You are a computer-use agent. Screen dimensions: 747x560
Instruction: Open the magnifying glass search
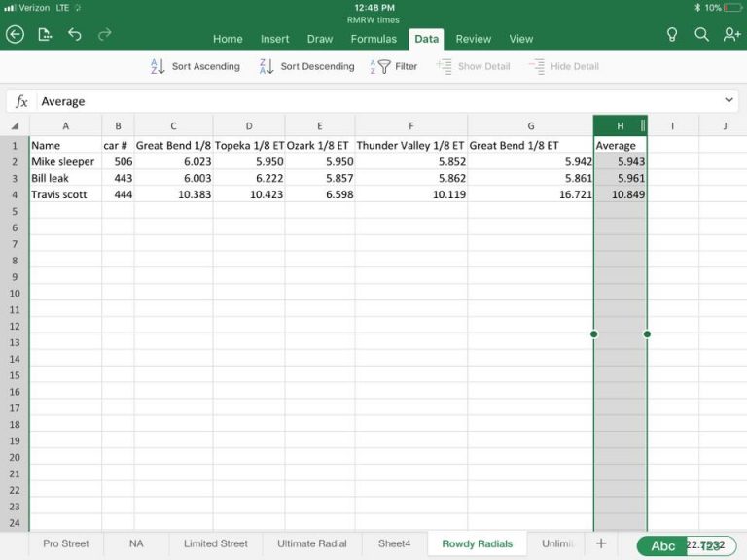tap(701, 34)
